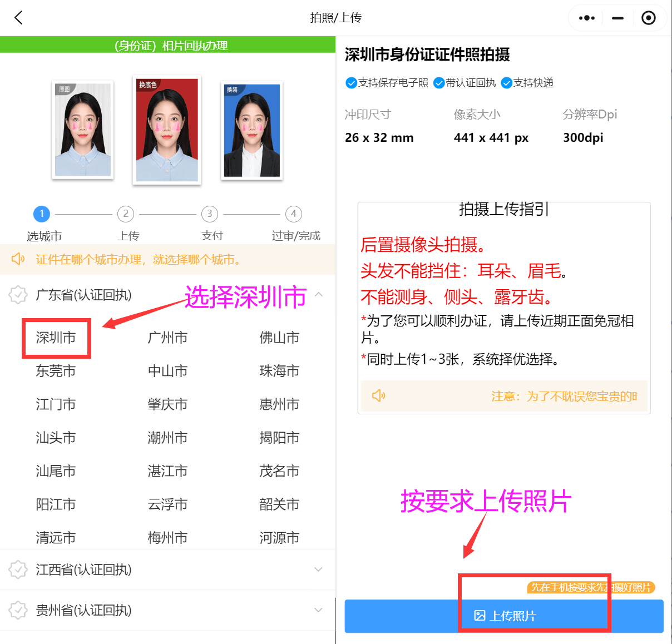Collapse the 广东省 city list chevron
This screenshot has height=644, width=672.
319,294
